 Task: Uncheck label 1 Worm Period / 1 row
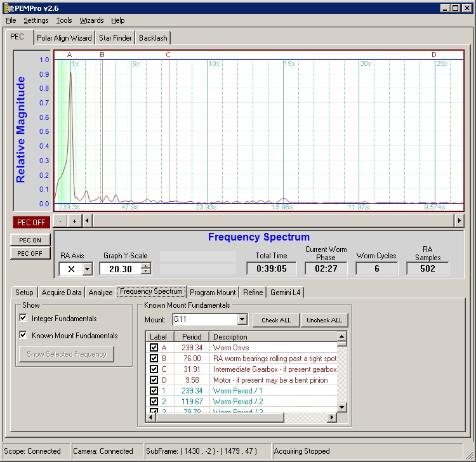tap(154, 391)
